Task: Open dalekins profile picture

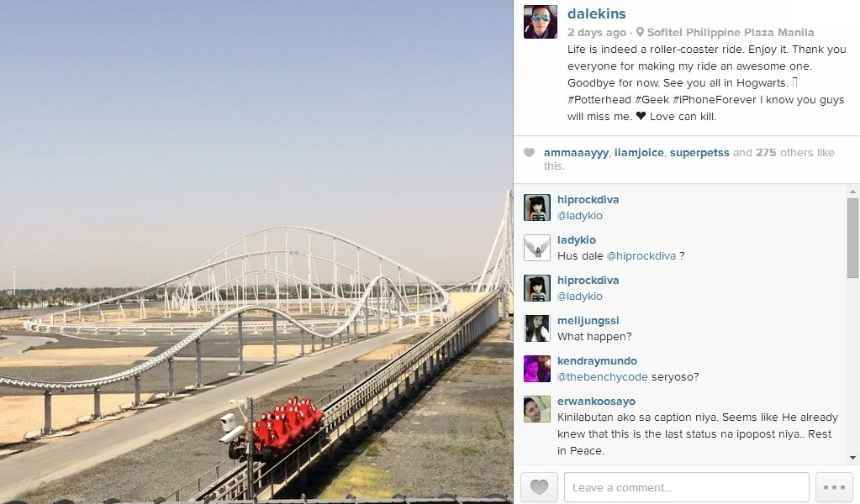Action: pyautogui.click(x=541, y=22)
